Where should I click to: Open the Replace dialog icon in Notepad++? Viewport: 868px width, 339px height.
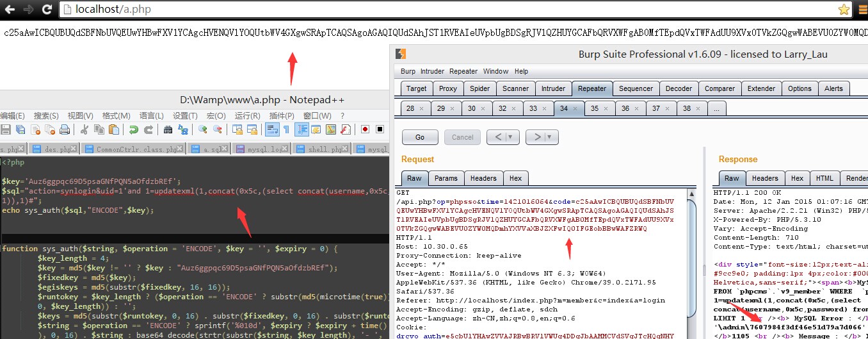coord(182,129)
